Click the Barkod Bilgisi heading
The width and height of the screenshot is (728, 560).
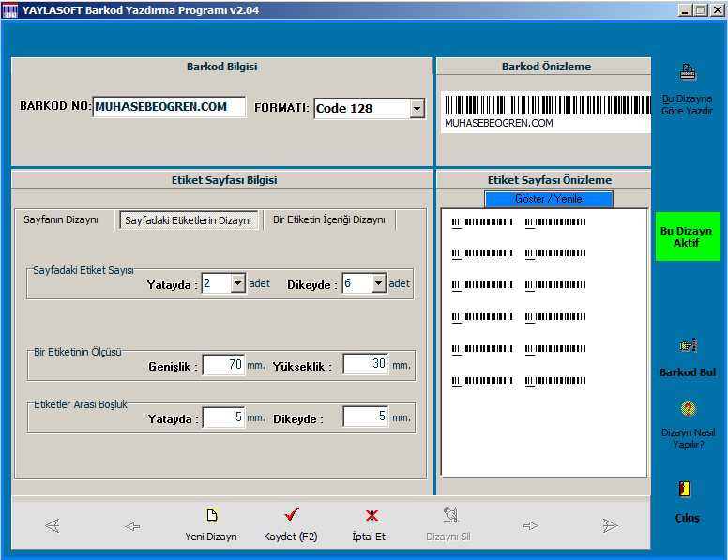pyautogui.click(x=222, y=67)
